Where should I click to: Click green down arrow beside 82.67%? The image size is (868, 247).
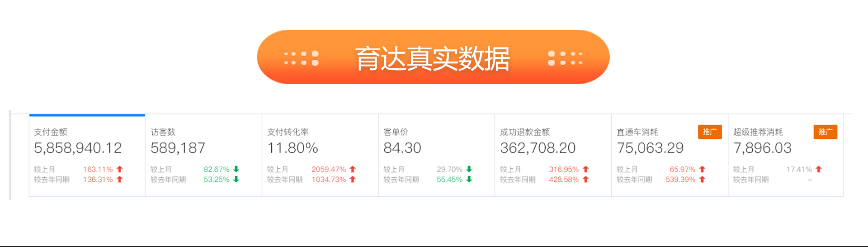[x=236, y=169]
